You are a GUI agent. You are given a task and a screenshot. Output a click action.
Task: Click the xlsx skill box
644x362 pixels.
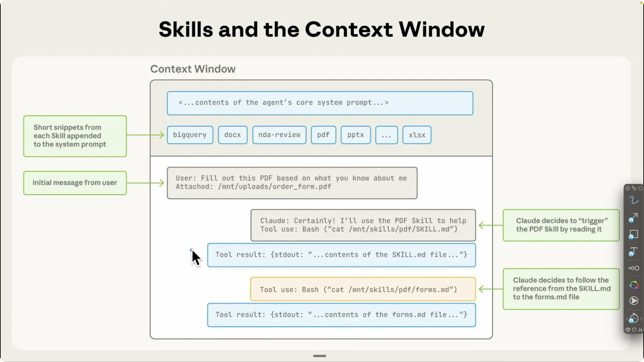point(417,135)
